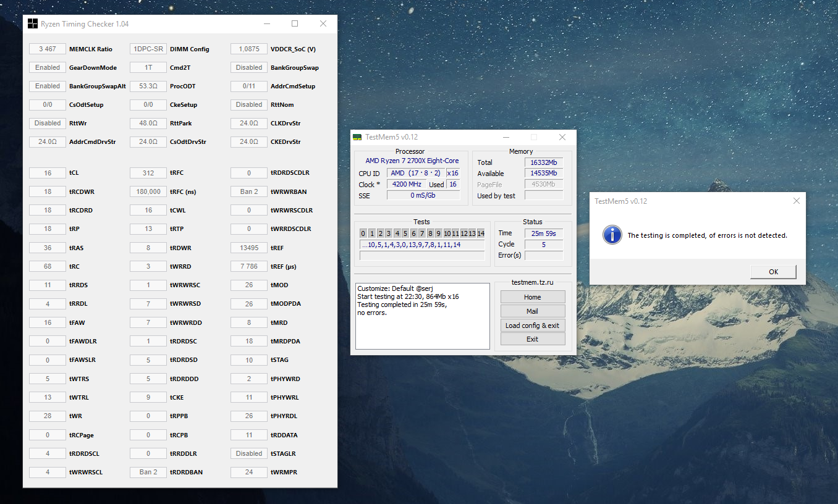The width and height of the screenshot is (838, 504).
Task: Click the BankGroupSwap Disabled value
Action: click(x=249, y=68)
